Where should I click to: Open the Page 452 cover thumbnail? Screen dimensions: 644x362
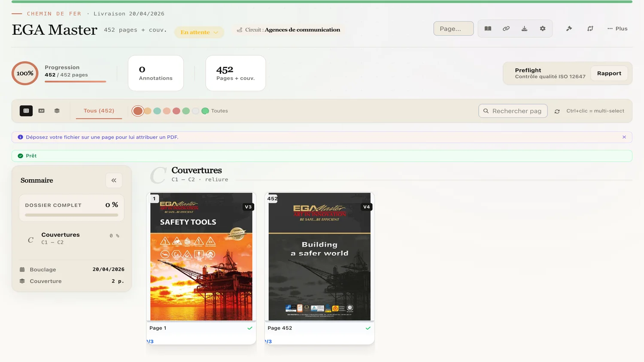tap(319, 256)
